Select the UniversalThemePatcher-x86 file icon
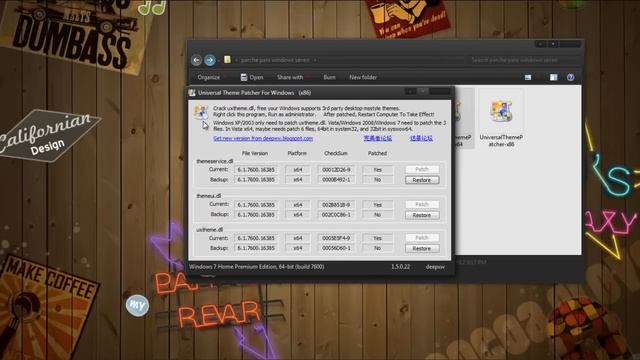The height and width of the screenshot is (360, 640). pyautogui.click(x=501, y=111)
